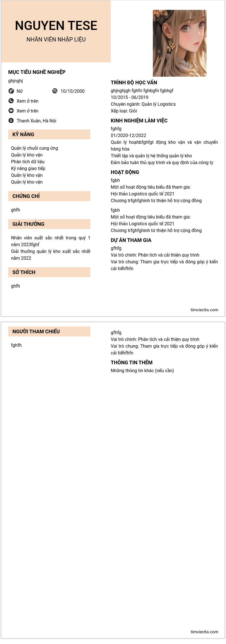Click the NGƯỜI THAM CHIẾU section header
The height and width of the screenshot is (644, 226).
pos(36,332)
